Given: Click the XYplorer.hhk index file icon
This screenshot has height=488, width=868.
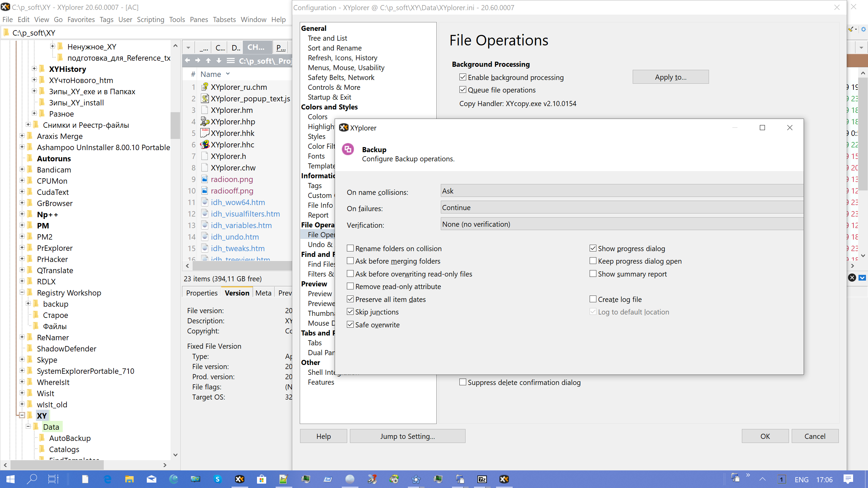Looking at the screenshot, I should (204, 133).
